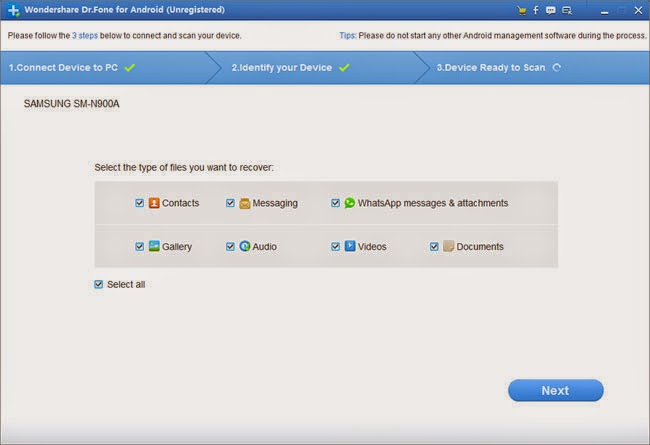Viewport: 650px width, 445px height.
Task: Uncheck the Contacts checkbox
Action: [x=139, y=203]
